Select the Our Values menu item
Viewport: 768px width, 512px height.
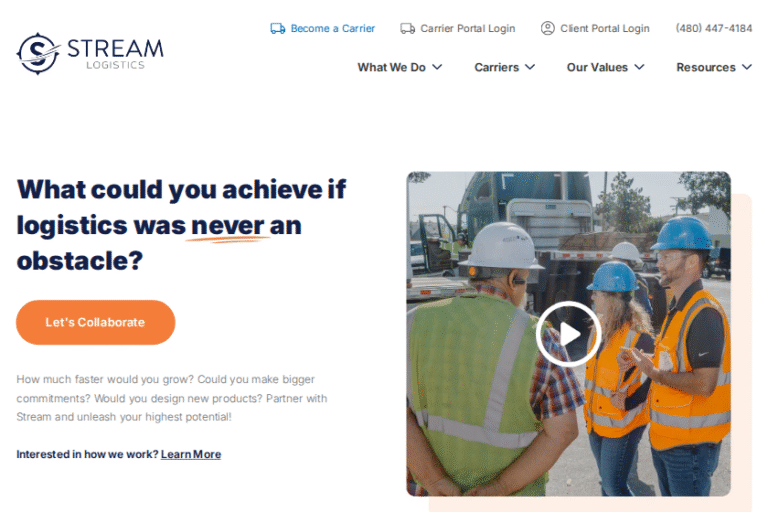point(597,67)
